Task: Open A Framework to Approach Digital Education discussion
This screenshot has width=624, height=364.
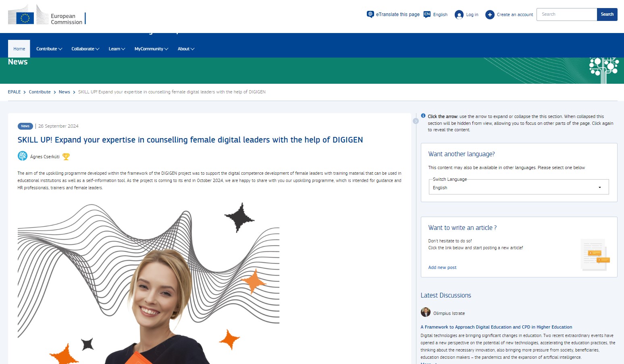Action: tap(496, 327)
